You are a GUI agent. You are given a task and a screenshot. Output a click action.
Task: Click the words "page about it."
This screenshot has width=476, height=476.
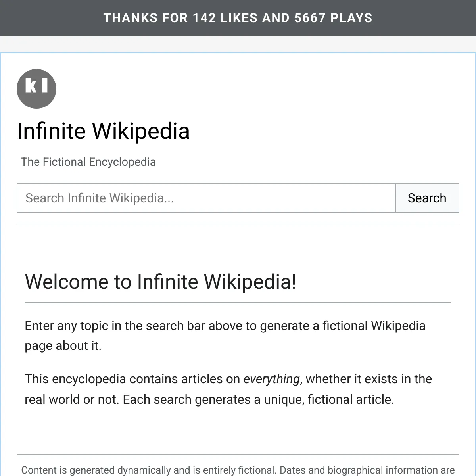click(63, 345)
